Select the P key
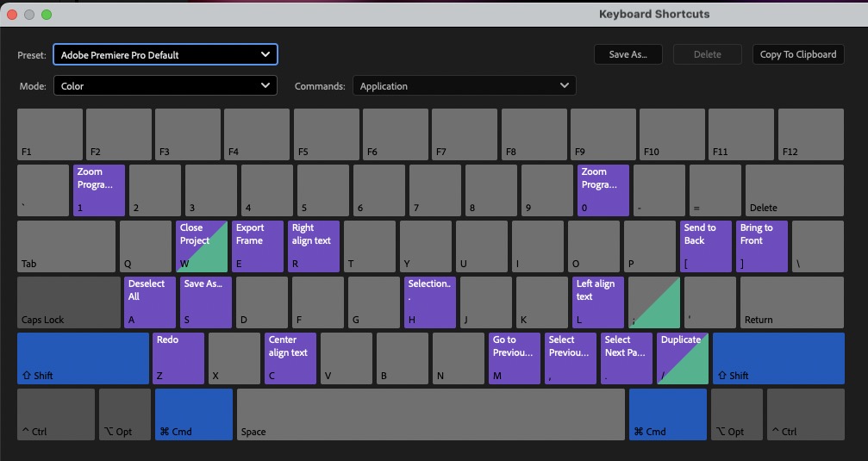868x461 pixels. click(649, 246)
